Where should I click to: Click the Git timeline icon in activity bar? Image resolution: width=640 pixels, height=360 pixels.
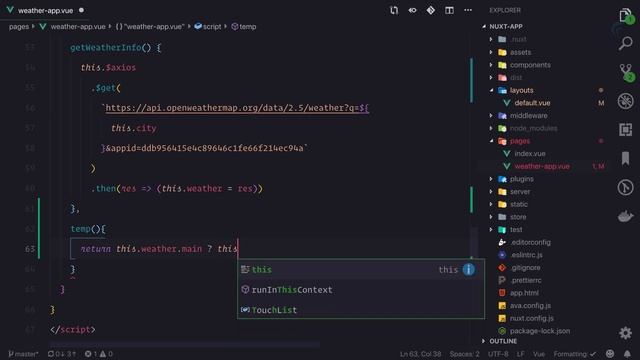[x=625, y=187]
